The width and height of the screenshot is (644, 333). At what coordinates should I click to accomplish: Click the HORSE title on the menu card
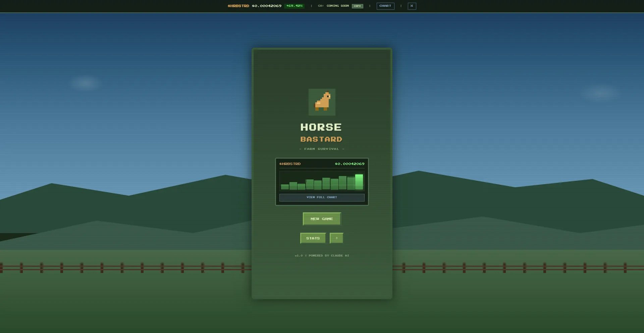point(321,127)
